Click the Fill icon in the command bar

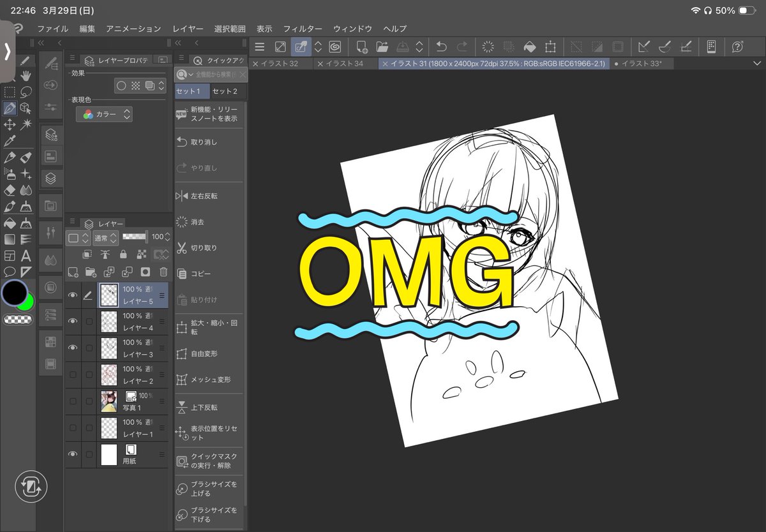(x=529, y=47)
